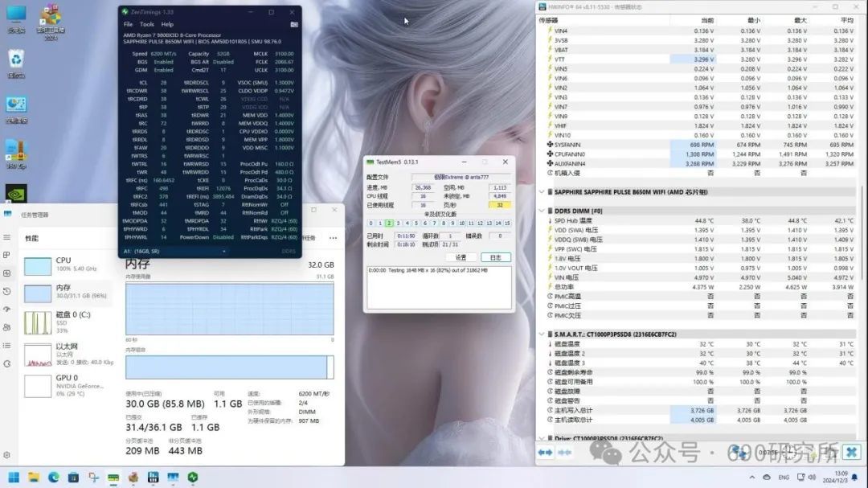Switch to the TestMem5 taskbar icon
Image resolution: width=868 pixels, height=488 pixels.
[x=113, y=477]
